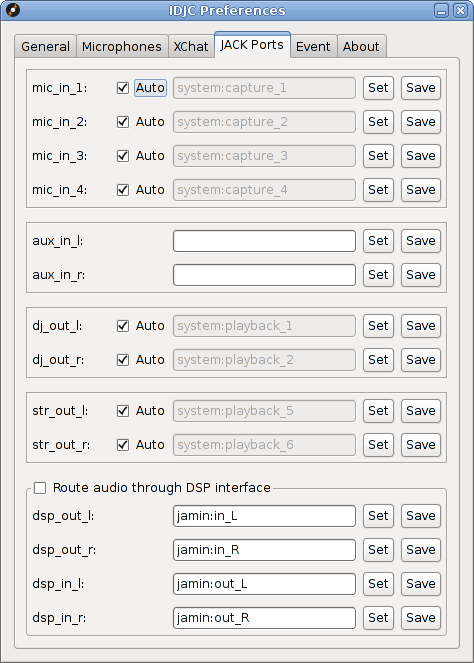Click Set button for mic_in_2
Viewport: 474px width, 663px height.
[378, 122]
